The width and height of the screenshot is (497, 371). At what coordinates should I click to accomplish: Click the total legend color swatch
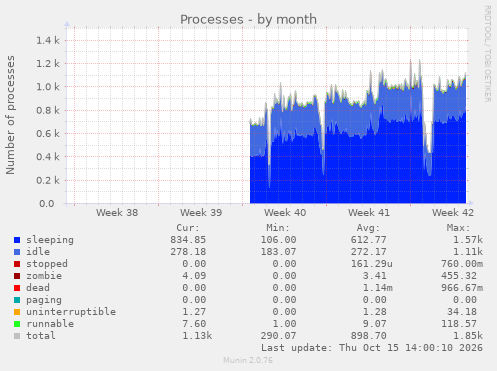click(17, 336)
